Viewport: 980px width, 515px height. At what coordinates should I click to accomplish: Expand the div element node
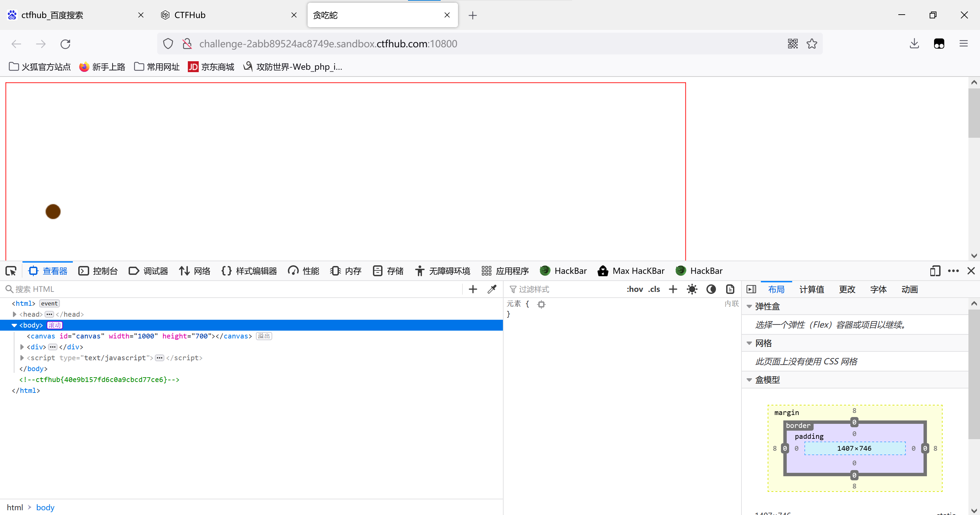22,347
